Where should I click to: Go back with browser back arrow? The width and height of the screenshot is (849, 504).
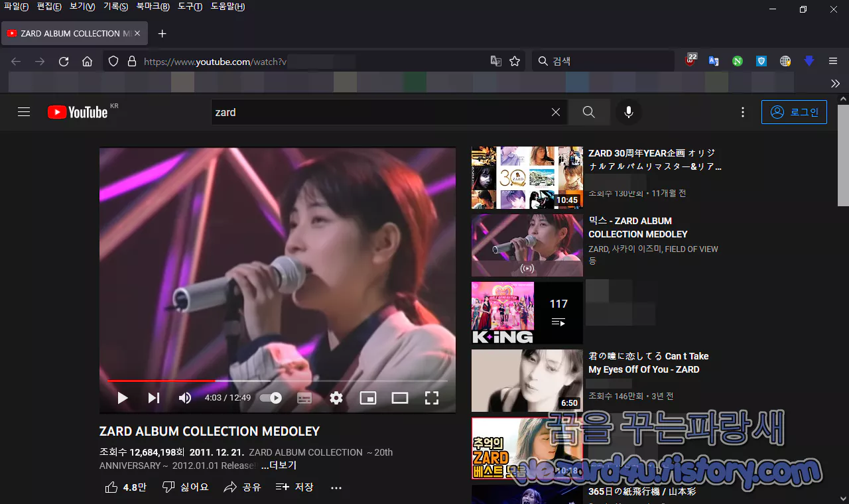coord(16,61)
